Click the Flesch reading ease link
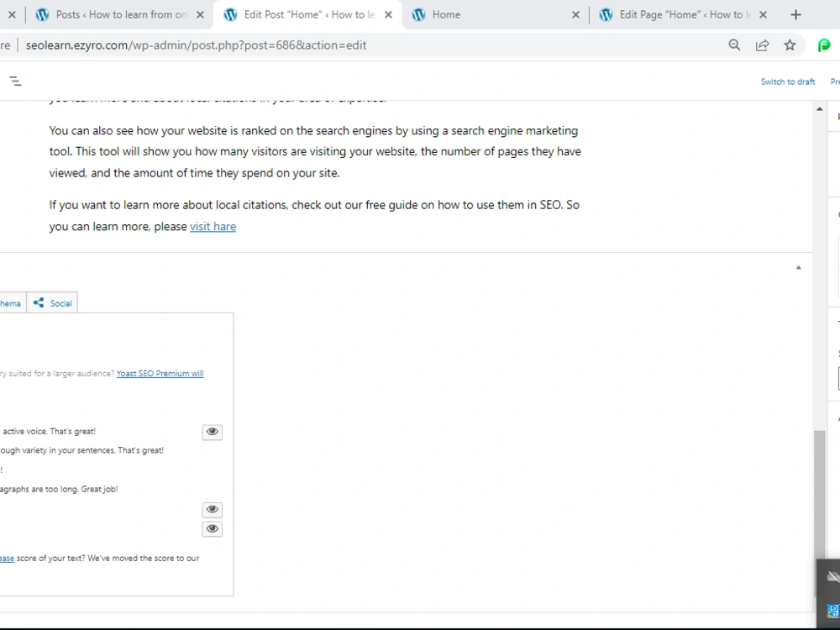The height and width of the screenshot is (630, 840). [x=7, y=559]
